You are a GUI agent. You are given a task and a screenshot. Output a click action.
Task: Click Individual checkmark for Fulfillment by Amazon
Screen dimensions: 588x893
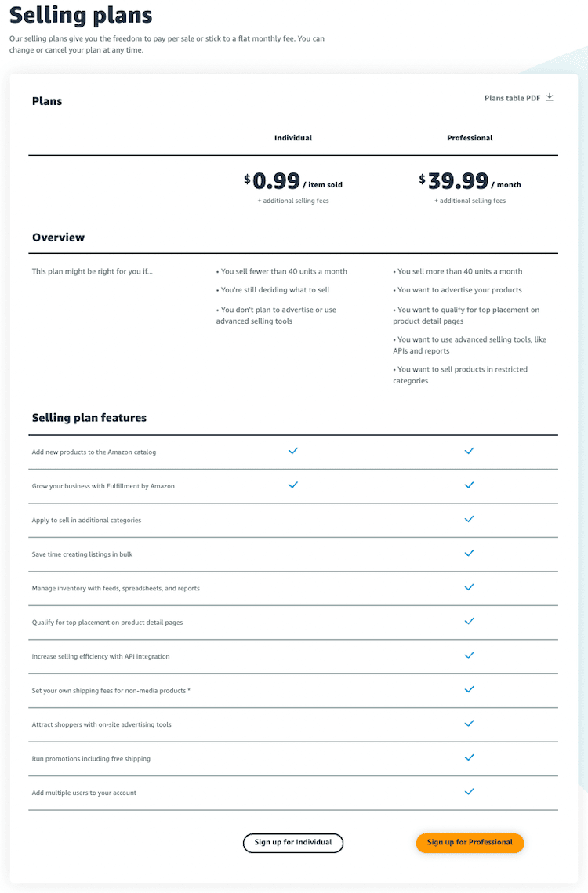(x=293, y=485)
